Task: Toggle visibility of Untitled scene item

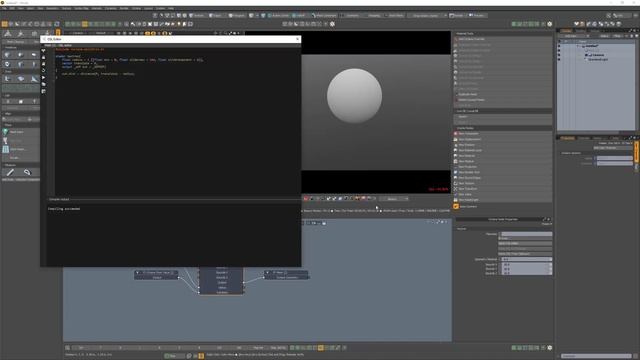Action: point(559,46)
